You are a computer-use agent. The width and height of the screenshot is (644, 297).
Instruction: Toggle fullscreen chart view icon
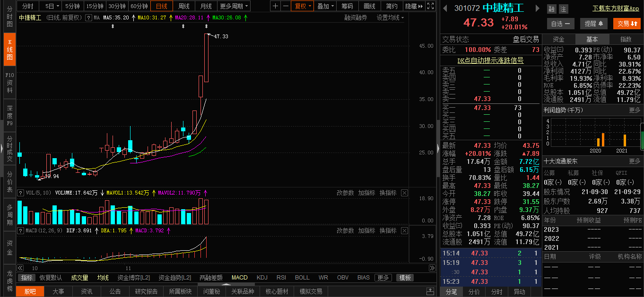(x=430, y=6)
